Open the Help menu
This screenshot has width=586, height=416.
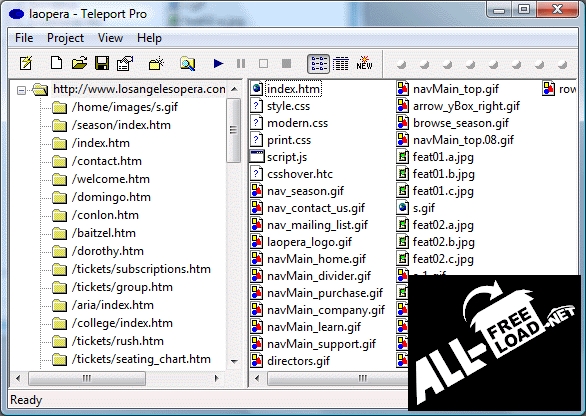click(x=149, y=38)
